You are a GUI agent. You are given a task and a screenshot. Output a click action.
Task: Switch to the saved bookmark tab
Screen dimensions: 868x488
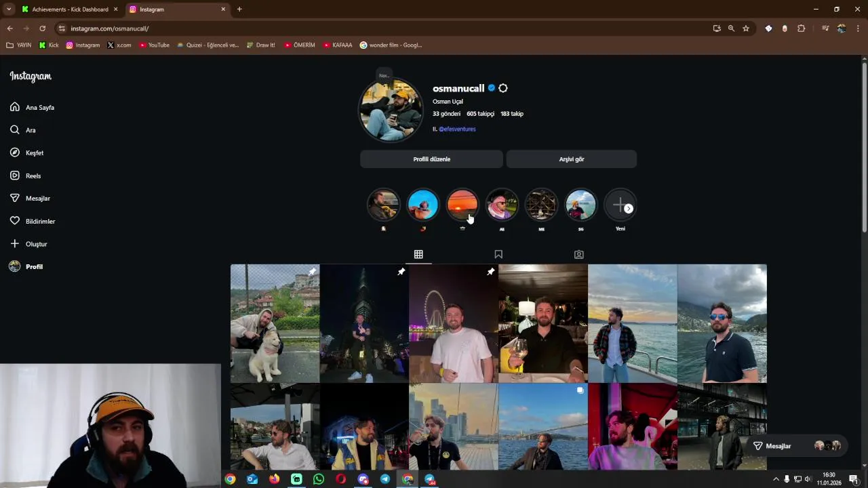498,254
